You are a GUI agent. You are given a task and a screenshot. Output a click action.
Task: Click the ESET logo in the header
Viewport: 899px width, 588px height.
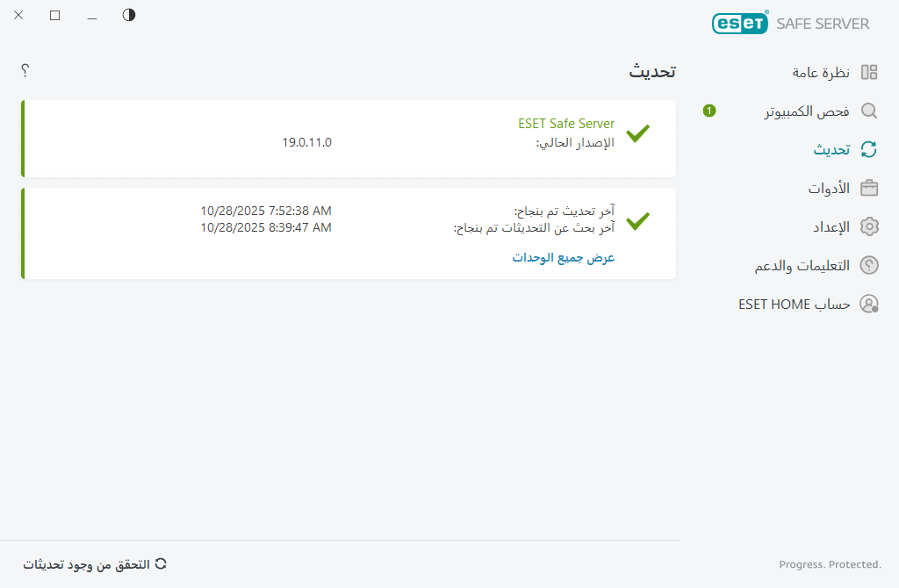click(x=740, y=23)
